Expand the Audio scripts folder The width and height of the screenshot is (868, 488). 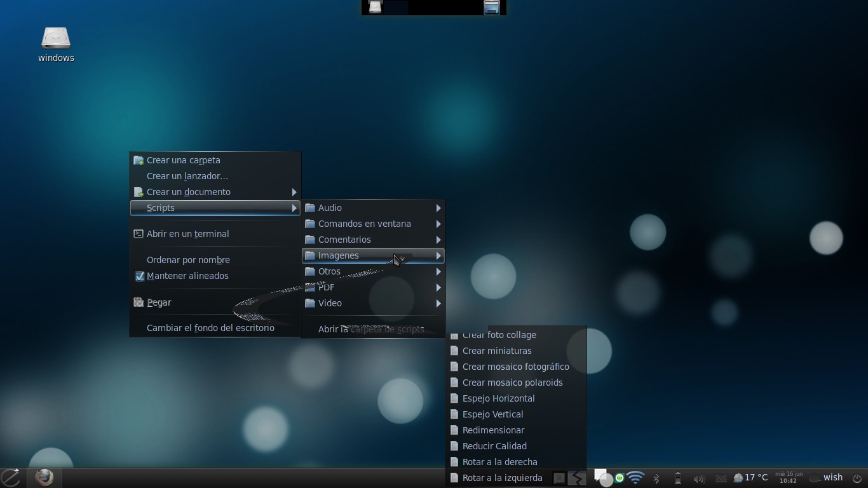pos(373,208)
